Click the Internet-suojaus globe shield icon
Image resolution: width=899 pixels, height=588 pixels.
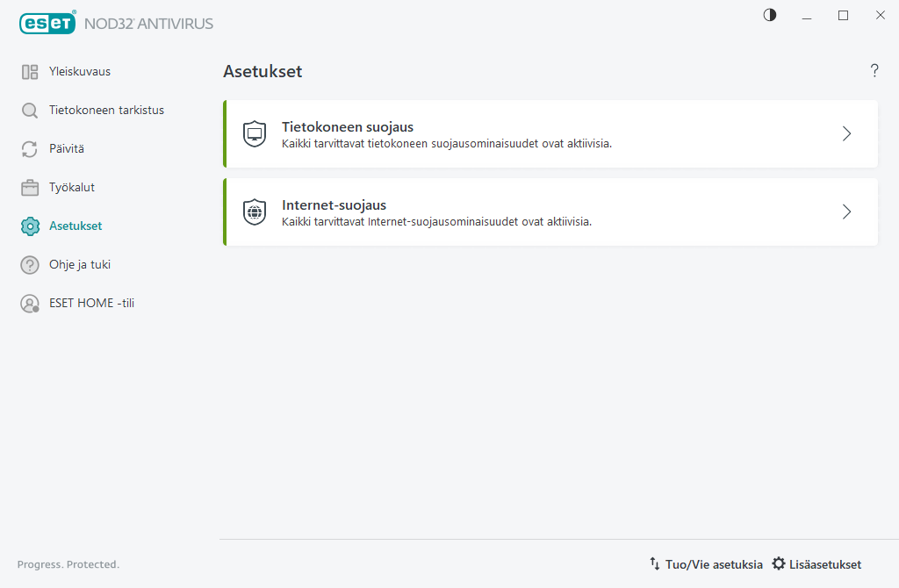[x=255, y=212]
